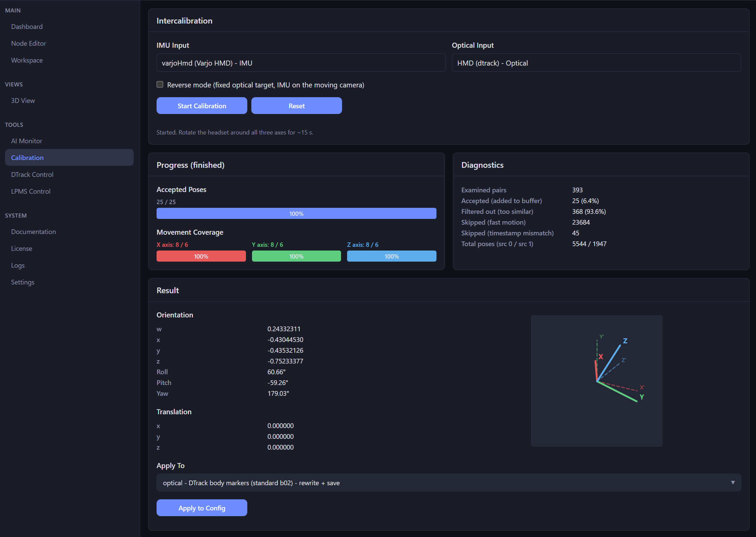Click the Roll value 60.66°

277,372
